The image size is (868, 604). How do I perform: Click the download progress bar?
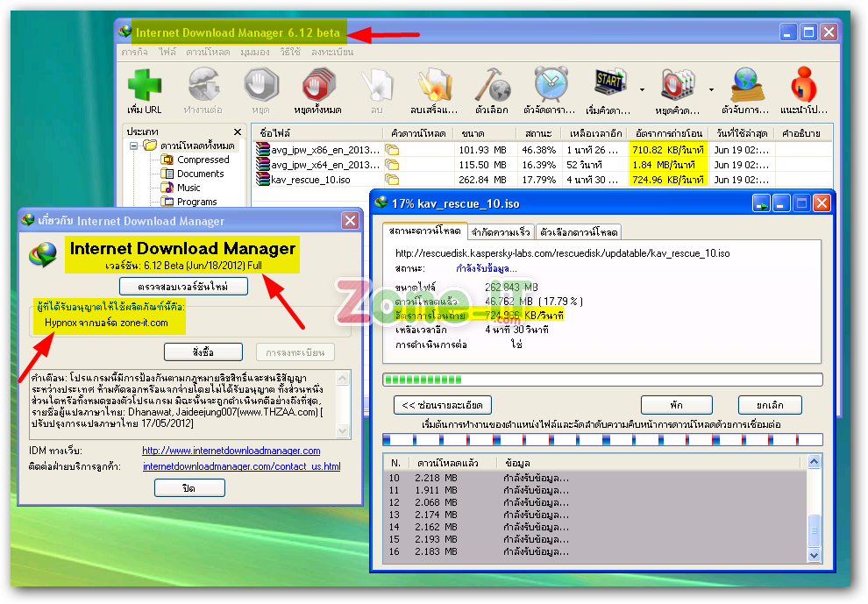point(602,380)
